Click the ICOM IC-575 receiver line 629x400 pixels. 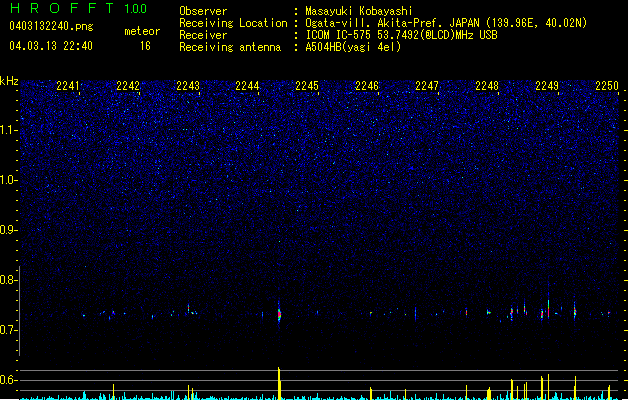(401, 35)
